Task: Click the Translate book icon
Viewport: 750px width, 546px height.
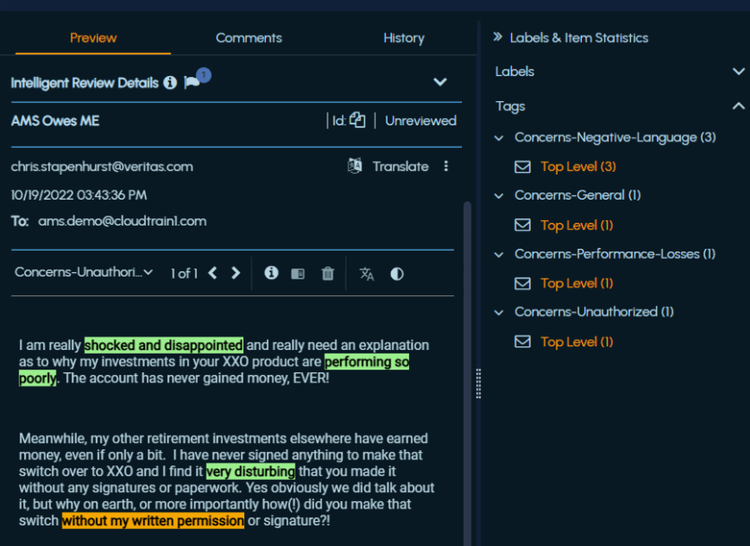Action: [354, 166]
